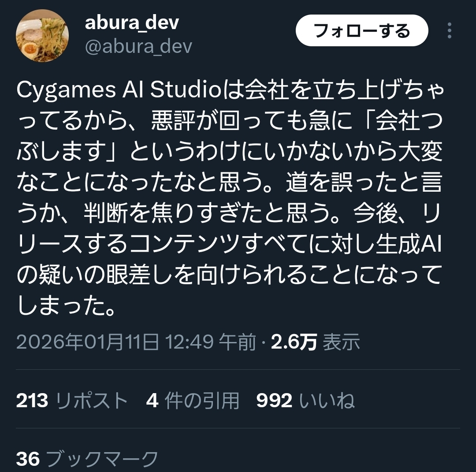Open the 12:49 午前 timestamp link
476x472 pixels.
(210, 342)
